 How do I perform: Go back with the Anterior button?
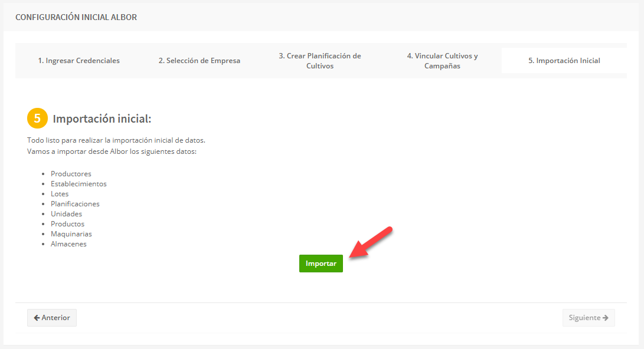click(x=52, y=318)
